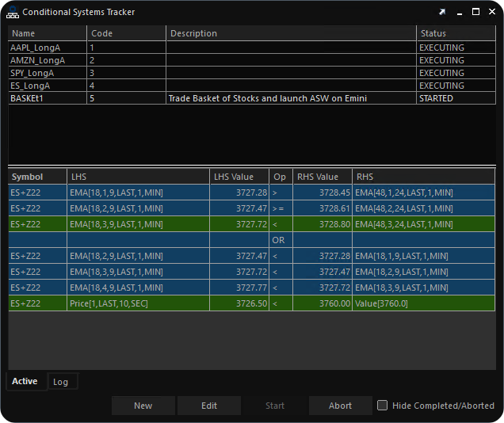The height and width of the screenshot is (423, 504).
Task: Click the RHS column header
Action: click(423, 177)
